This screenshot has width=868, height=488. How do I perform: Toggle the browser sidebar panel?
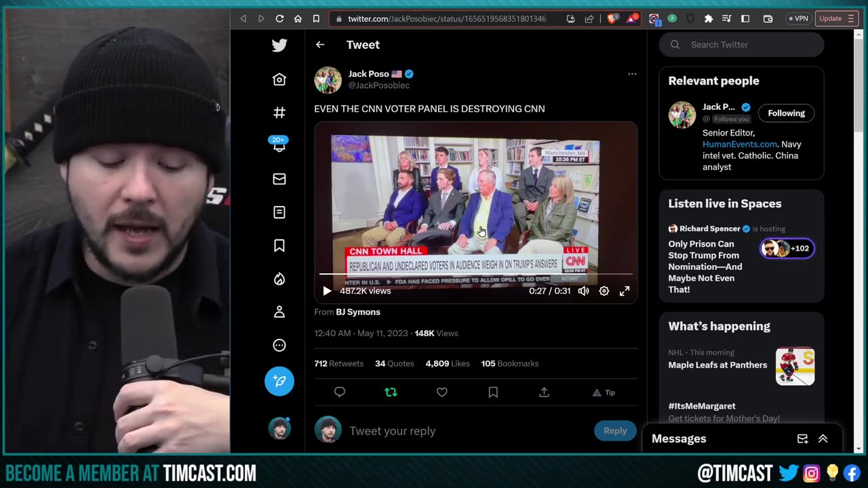[745, 19]
